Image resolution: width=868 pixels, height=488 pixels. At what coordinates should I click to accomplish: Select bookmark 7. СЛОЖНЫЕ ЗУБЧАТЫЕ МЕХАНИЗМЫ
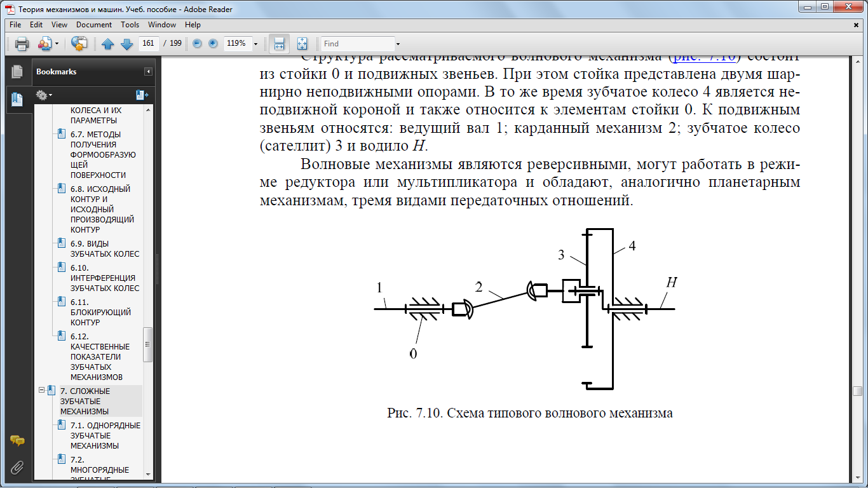(85, 401)
